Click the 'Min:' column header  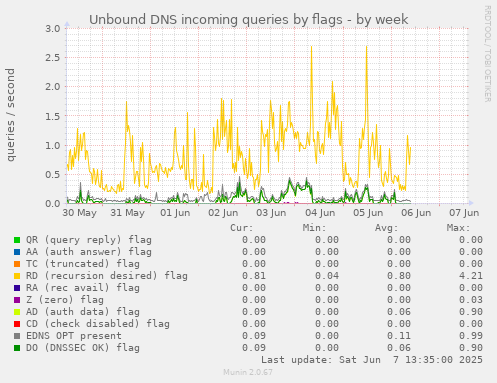click(x=314, y=228)
